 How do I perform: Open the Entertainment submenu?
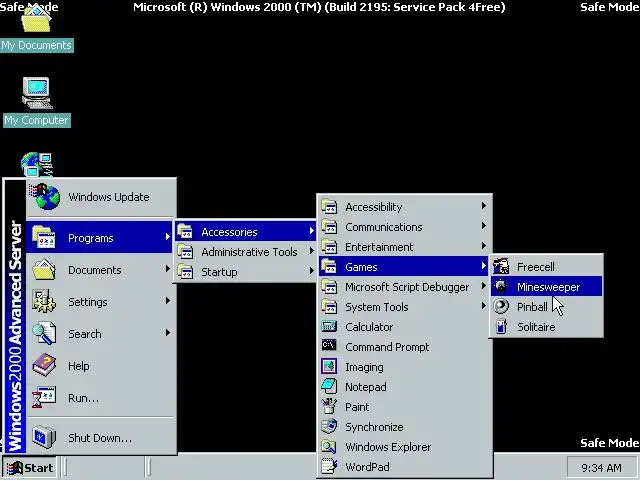click(404, 247)
